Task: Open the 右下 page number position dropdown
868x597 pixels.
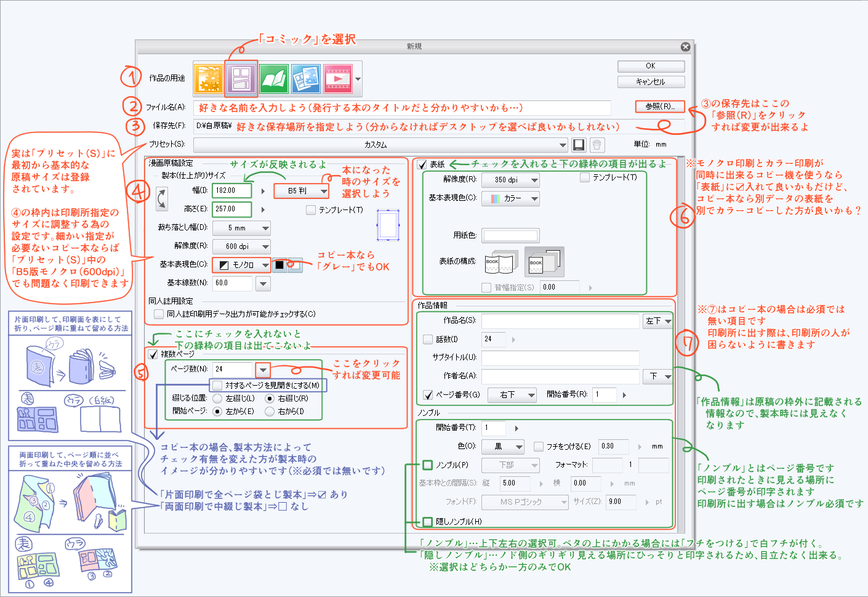Action: pyautogui.click(x=512, y=395)
